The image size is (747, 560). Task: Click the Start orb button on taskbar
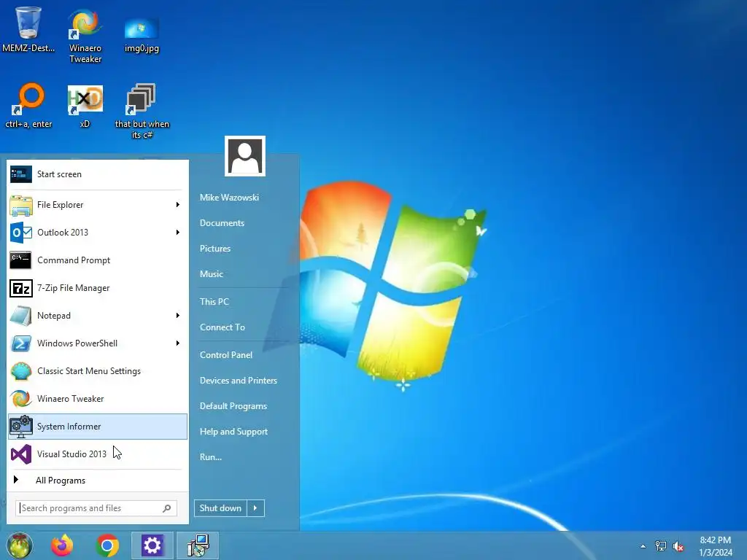[x=20, y=545]
